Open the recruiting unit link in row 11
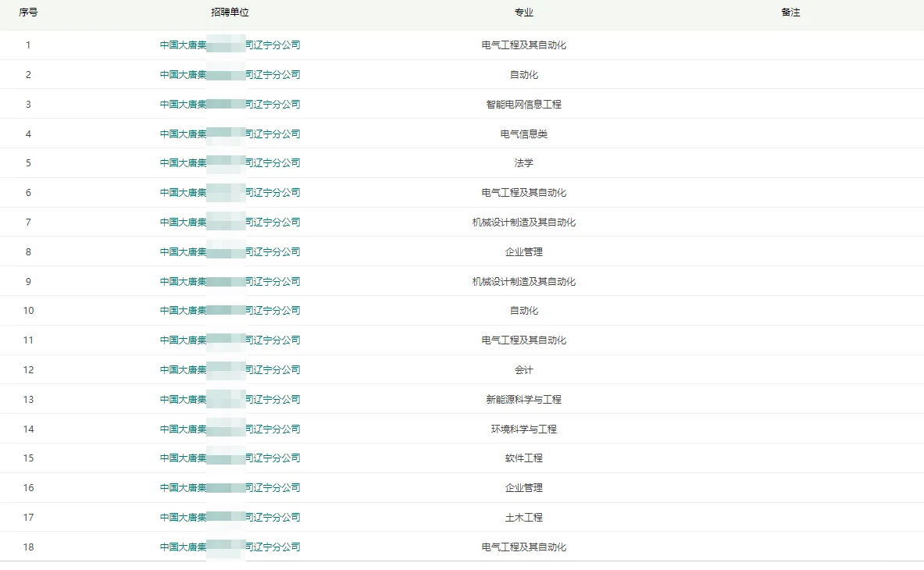 (230, 340)
